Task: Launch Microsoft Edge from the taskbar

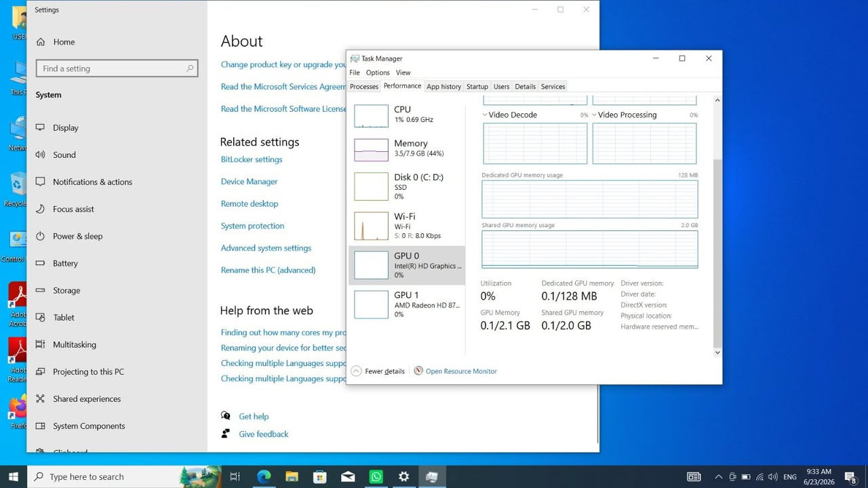Action: (264, 476)
